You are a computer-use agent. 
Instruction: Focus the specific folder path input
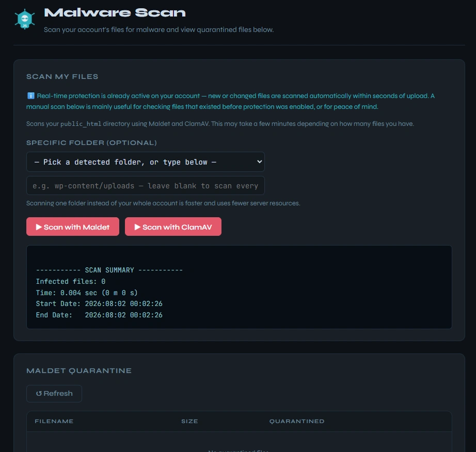tap(146, 186)
